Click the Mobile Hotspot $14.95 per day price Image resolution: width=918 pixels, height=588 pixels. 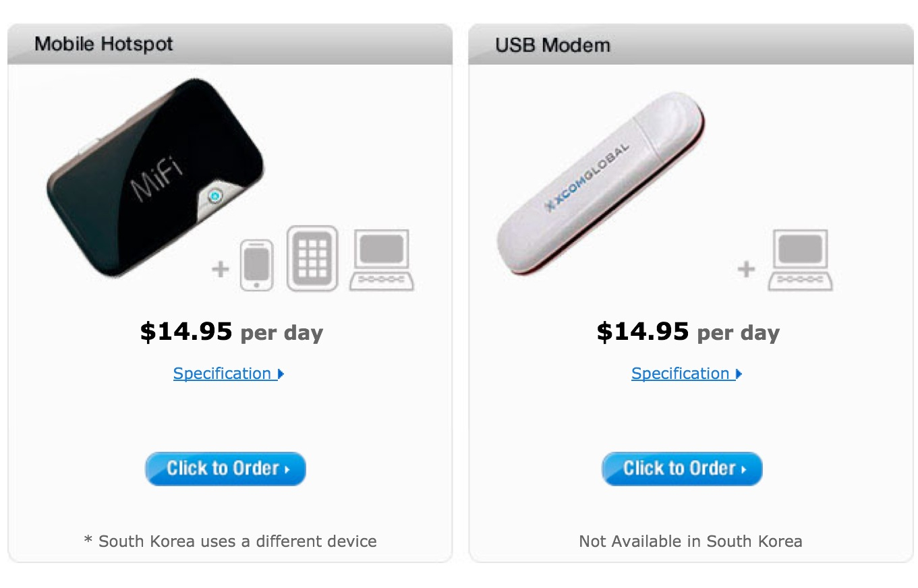[x=231, y=332]
